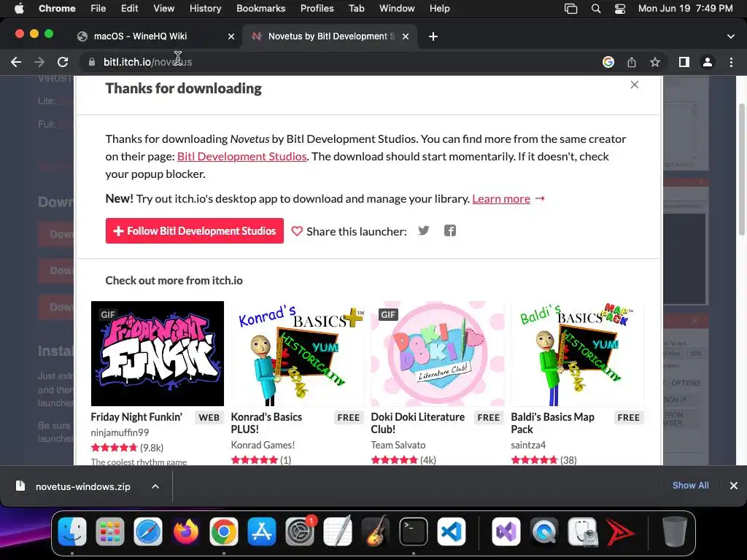Open Spotlight search in menu bar
Viewport: 747px width, 560px height.
click(596, 9)
